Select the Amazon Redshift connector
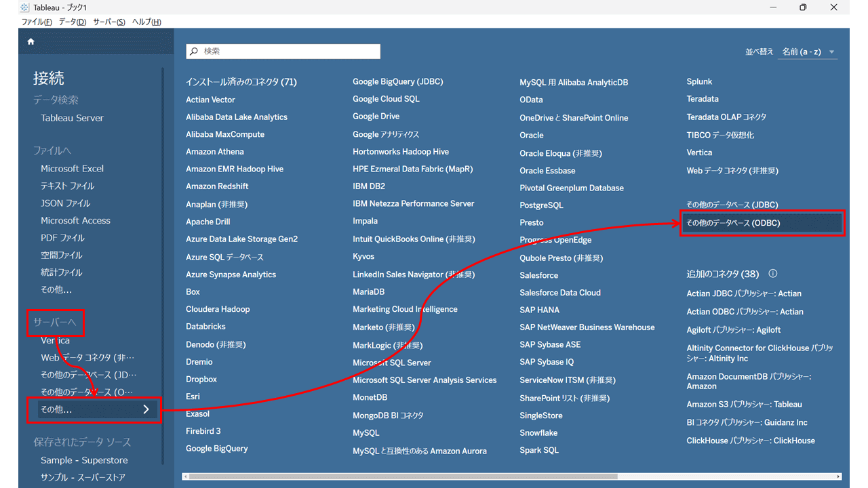Screen dimensions: 868x488 pyautogui.click(x=217, y=186)
